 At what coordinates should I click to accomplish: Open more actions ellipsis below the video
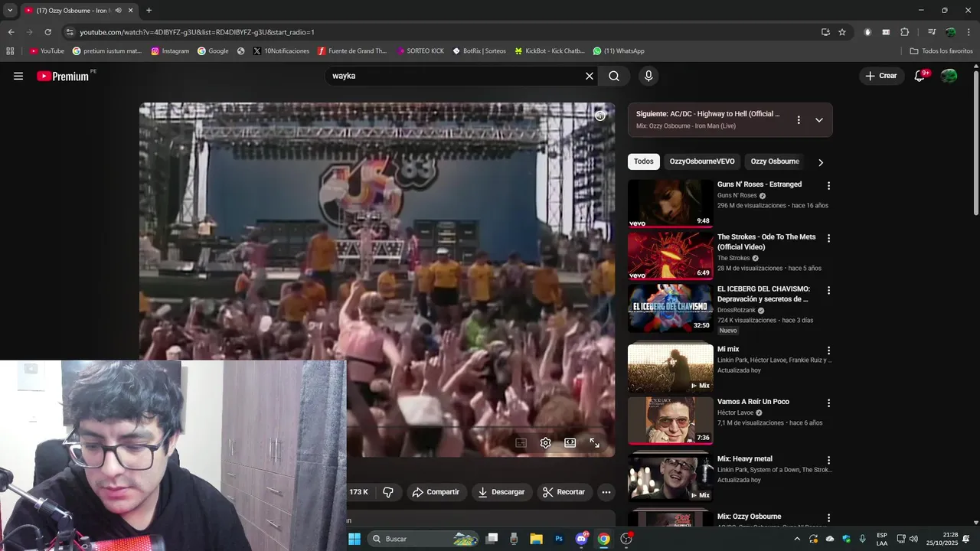[x=606, y=492]
